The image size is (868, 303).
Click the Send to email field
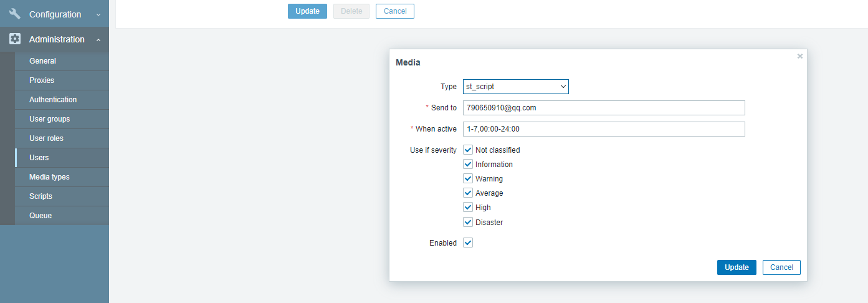point(603,108)
